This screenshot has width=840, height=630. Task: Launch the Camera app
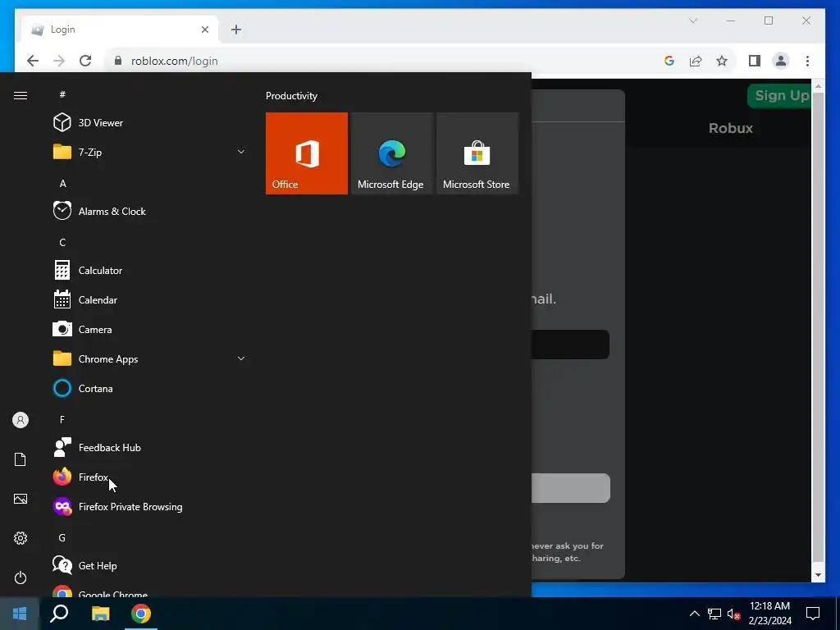pyautogui.click(x=150, y=330)
